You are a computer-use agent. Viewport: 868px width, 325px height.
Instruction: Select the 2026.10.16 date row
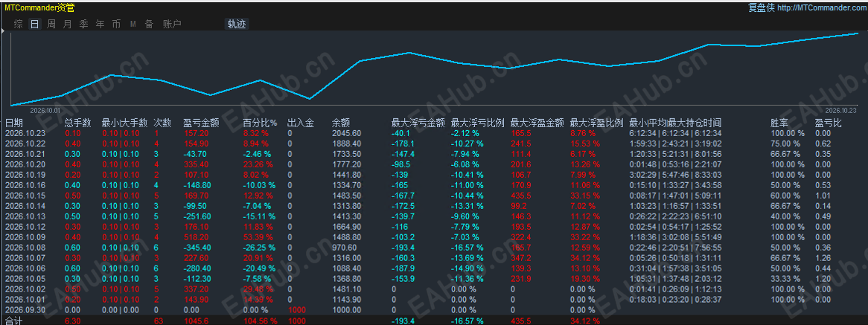[x=434, y=184]
